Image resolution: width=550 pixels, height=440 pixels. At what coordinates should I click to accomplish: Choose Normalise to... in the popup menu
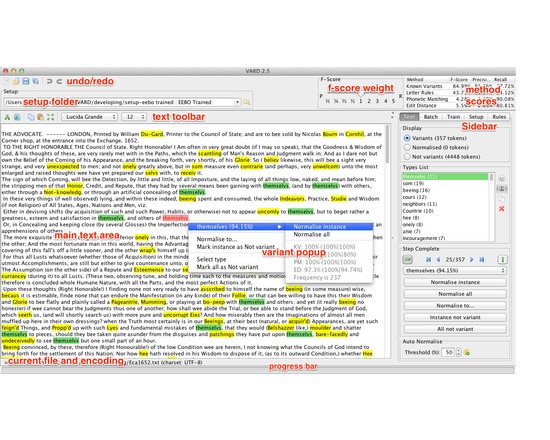(x=237, y=239)
